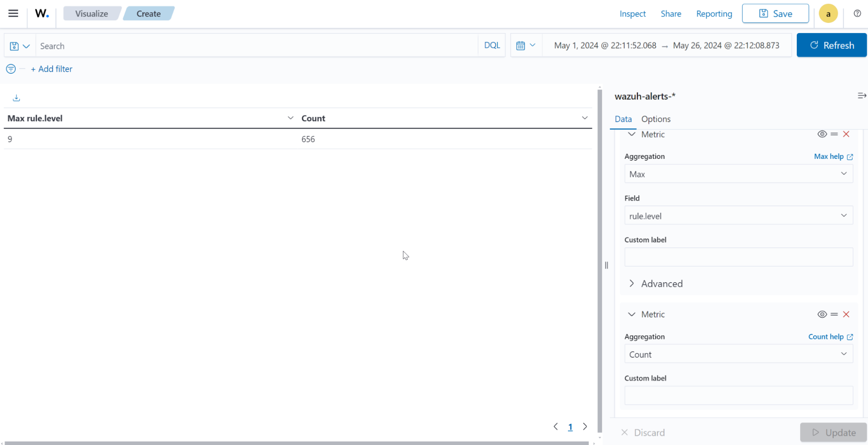Download the table data with export icon
Image resolution: width=868 pixels, height=445 pixels.
[16, 97]
